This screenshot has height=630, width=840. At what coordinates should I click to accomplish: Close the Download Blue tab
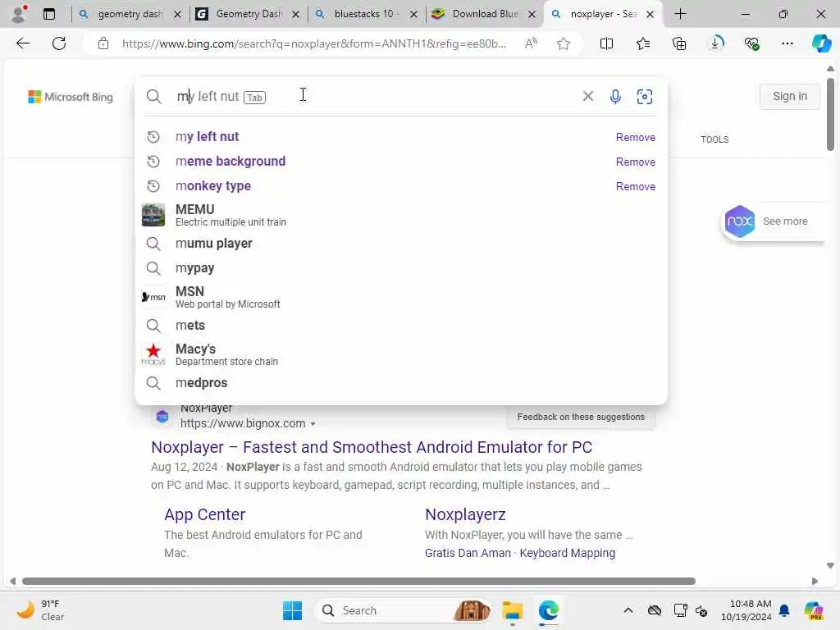click(532, 15)
